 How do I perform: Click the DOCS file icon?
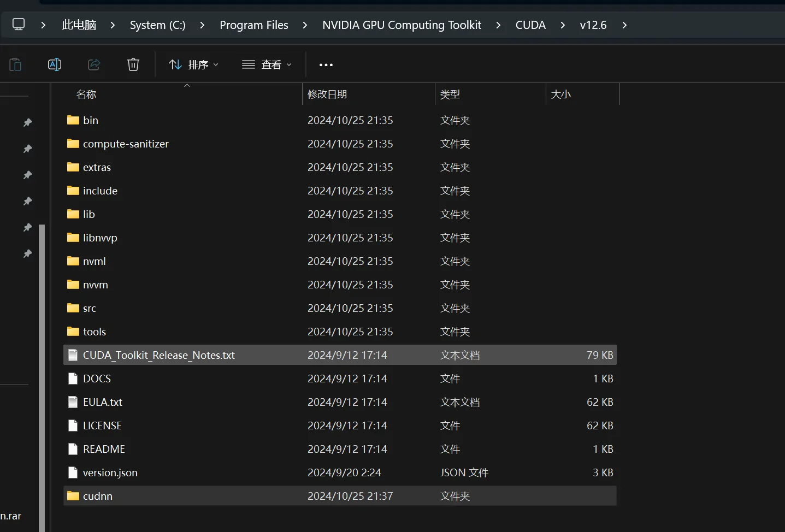(73, 379)
